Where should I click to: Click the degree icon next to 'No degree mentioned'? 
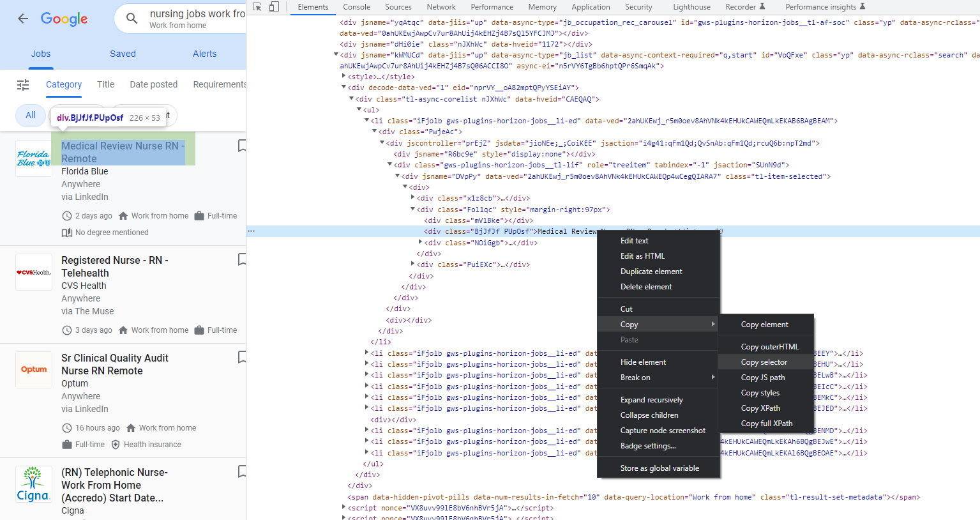(x=66, y=233)
